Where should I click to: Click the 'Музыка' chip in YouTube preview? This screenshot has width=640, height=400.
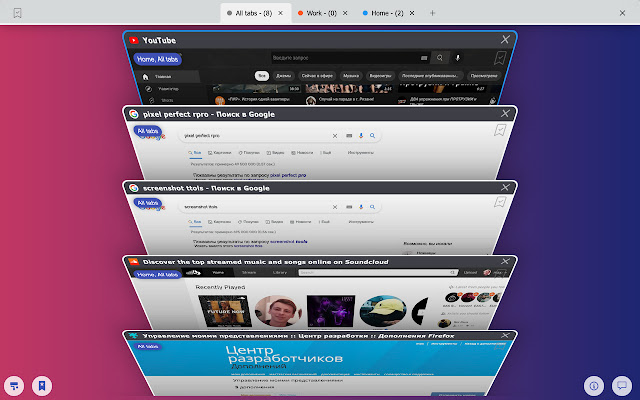351,76
